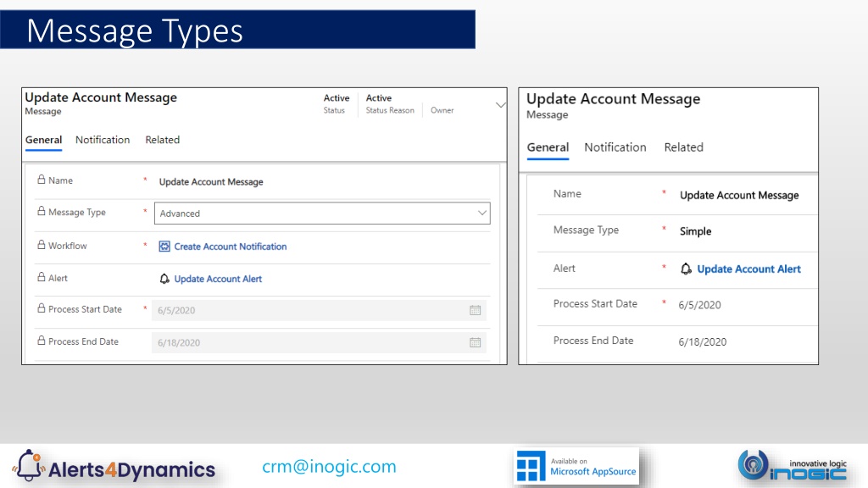Click lock icon beside Process End Date
This screenshot has height=488, width=868.
[x=41, y=341]
